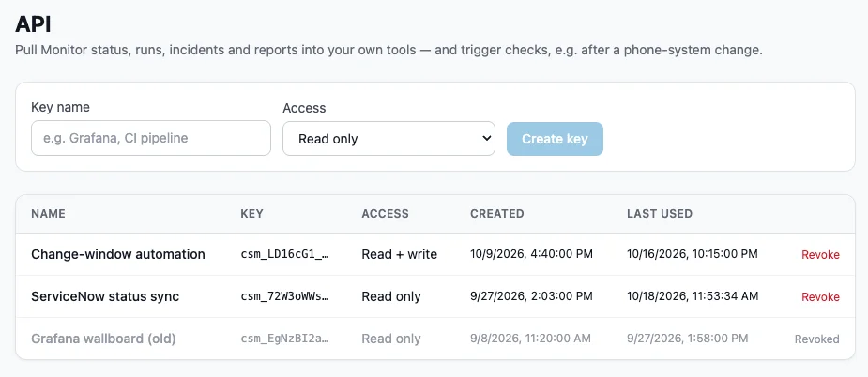Click last used 10/18/2026, 11:53:34 AM

click(693, 296)
